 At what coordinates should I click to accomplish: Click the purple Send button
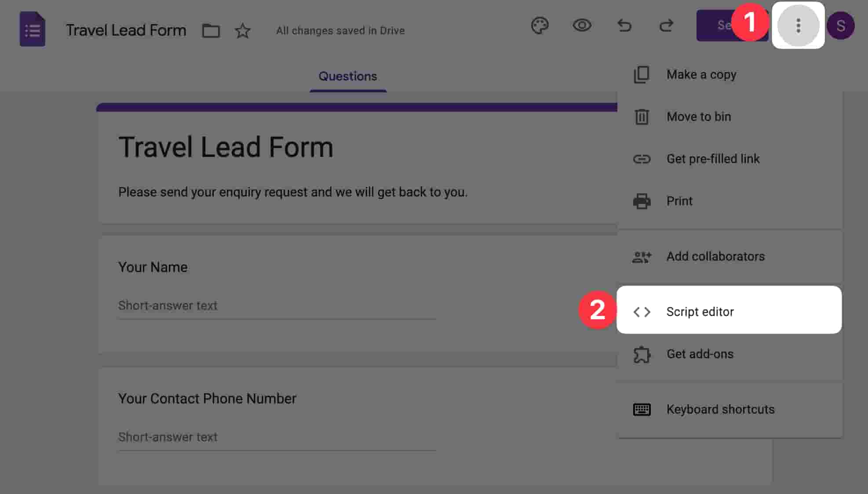[716, 25]
